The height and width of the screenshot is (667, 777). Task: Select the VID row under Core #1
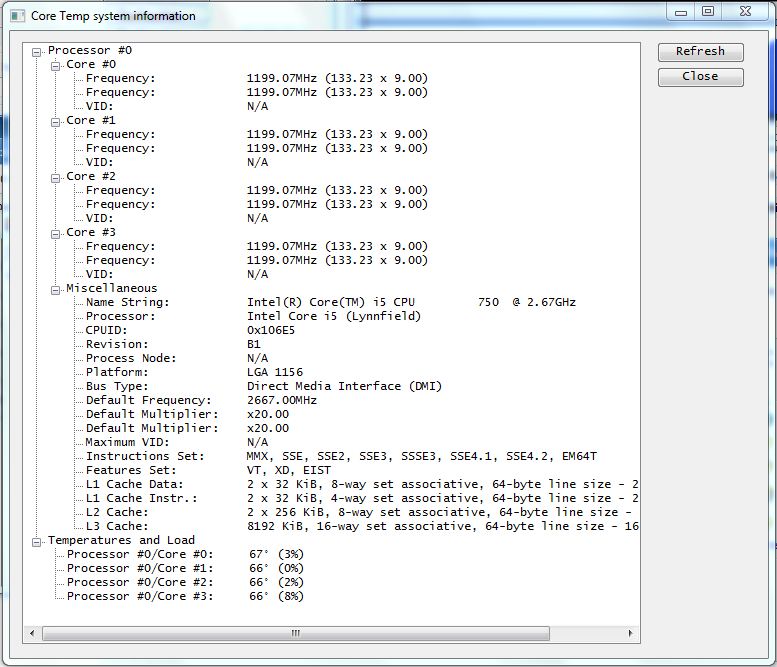(x=177, y=162)
